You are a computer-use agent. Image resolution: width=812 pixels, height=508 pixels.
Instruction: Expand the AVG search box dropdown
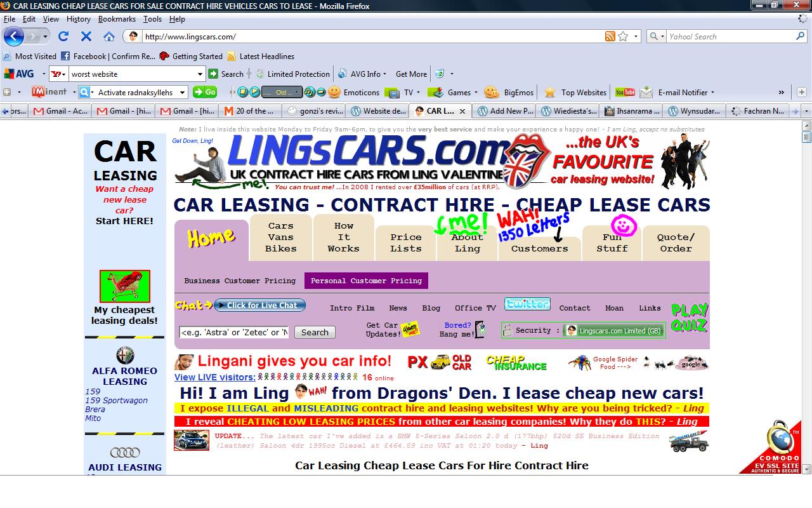(200, 74)
